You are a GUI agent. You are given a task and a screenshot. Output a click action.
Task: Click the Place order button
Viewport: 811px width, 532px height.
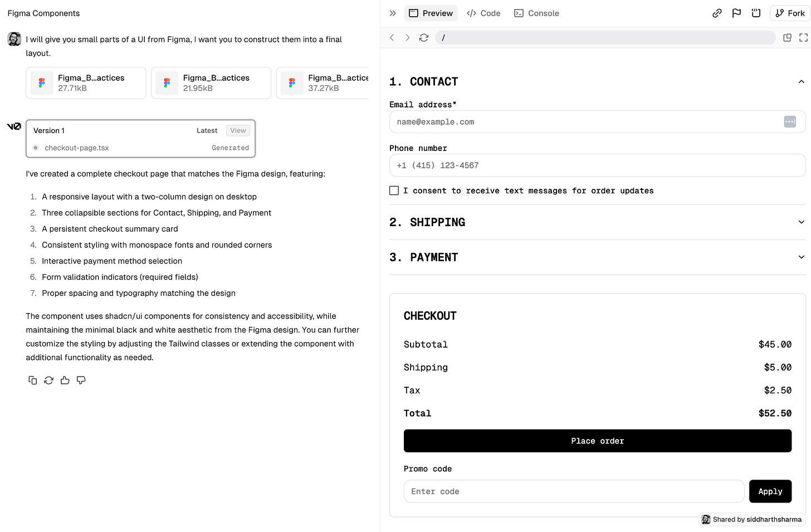(x=597, y=441)
